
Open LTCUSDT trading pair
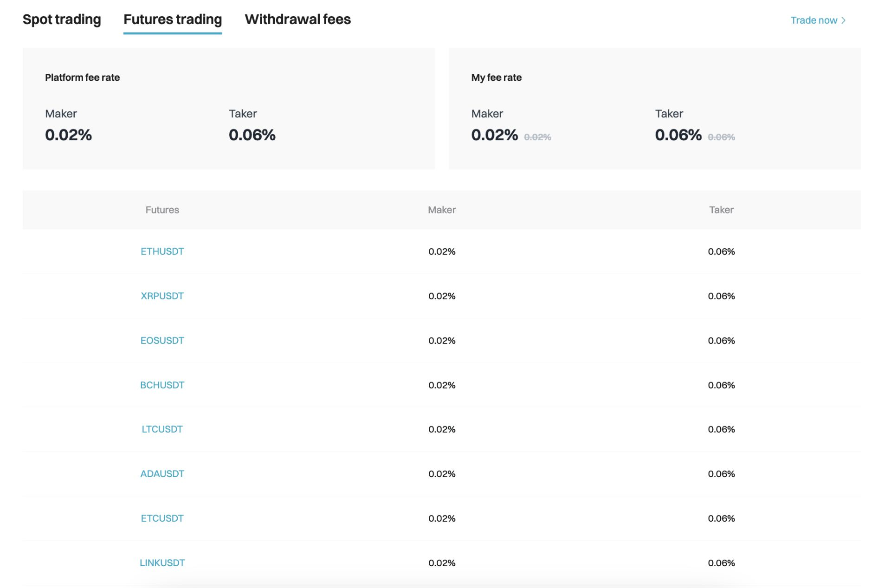(x=162, y=429)
